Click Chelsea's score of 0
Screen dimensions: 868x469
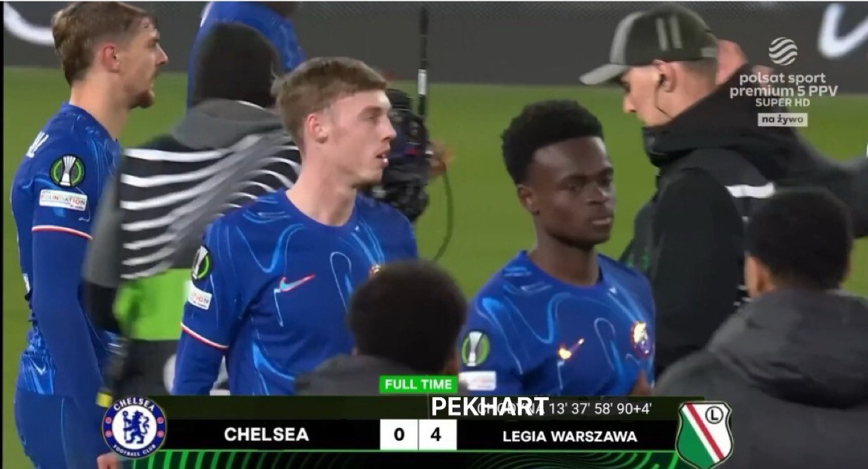(399, 435)
